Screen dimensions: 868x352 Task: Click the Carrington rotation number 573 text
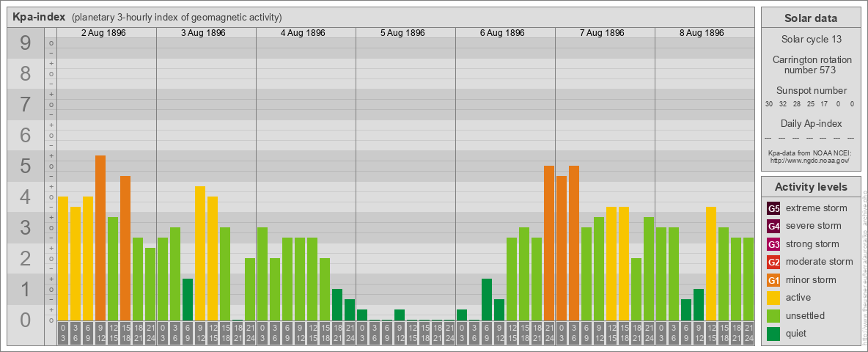pyautogui.click(x=811, y=65)
